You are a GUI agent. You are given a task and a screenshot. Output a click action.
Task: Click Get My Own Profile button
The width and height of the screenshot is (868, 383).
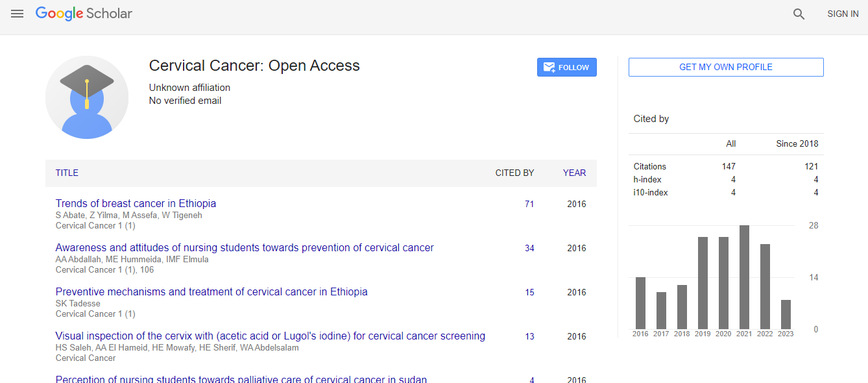pyautogui.click(x=725, y=67)
